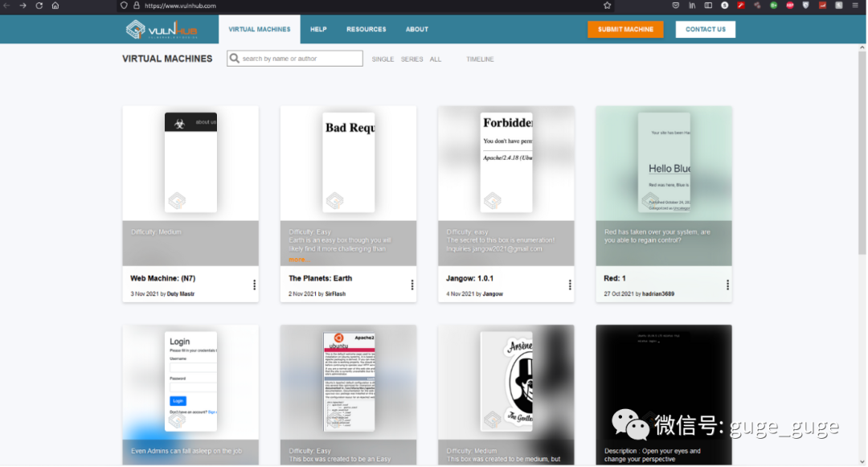
Task: Click the Submit Machine button
Action: (625, 29)
